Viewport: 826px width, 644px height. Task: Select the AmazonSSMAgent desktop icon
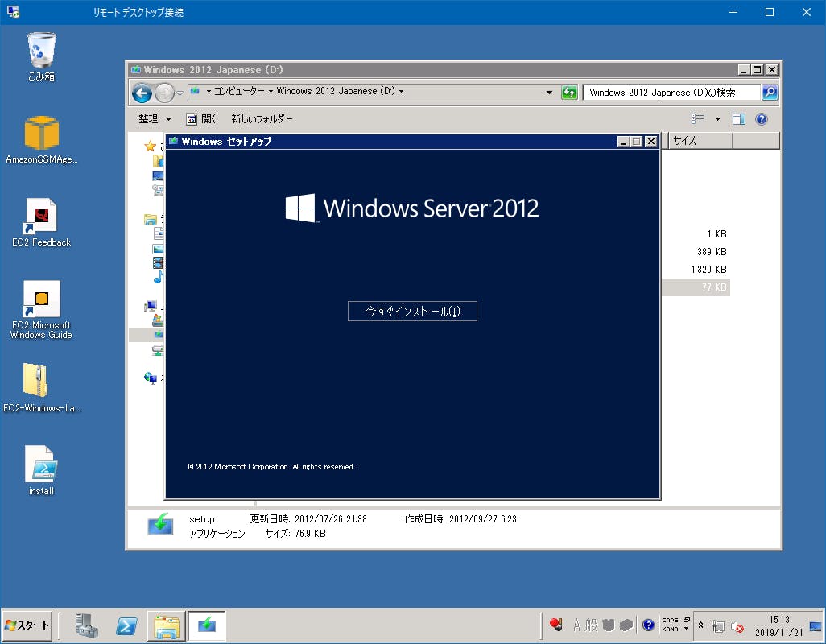click(42, 140)
